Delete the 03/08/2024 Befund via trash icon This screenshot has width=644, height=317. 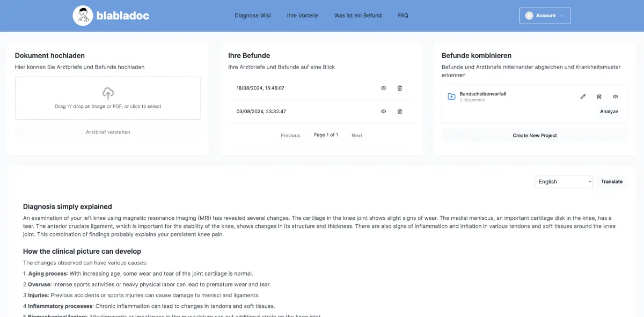399,111
